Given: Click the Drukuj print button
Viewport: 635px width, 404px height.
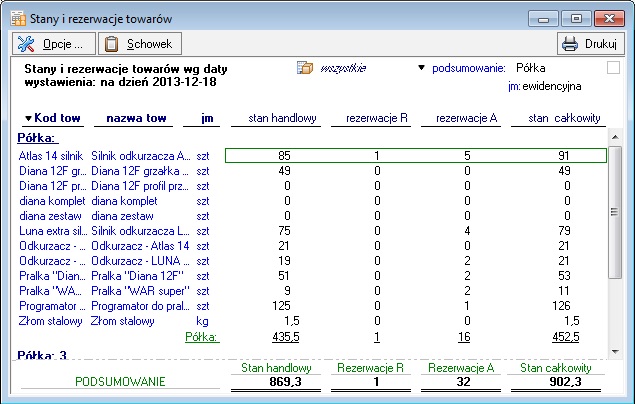Looking at the screenshot, I should point(591,44).
